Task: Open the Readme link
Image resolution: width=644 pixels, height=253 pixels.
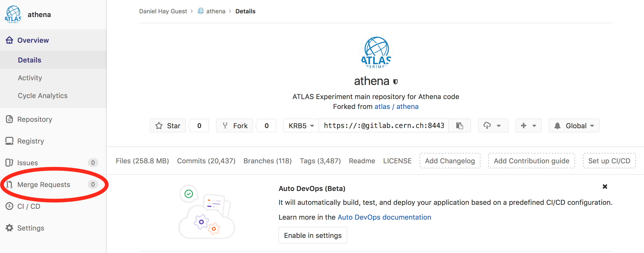Action: coord(362,161)
